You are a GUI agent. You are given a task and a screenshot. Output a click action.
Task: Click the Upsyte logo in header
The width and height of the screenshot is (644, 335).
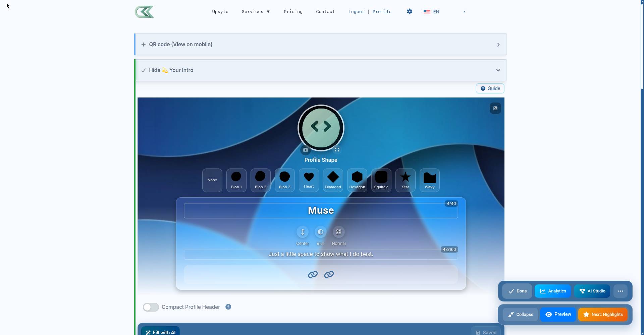145,12
